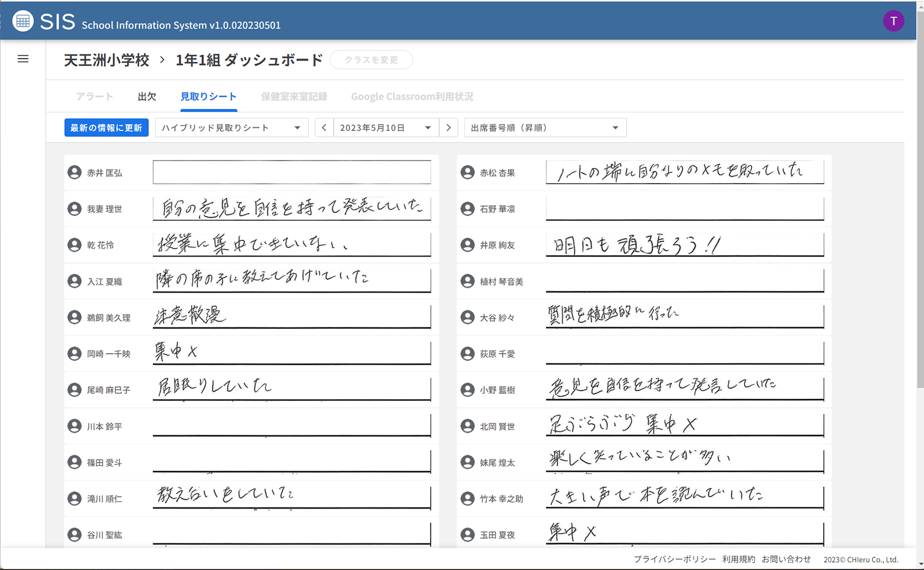Image resolution: width=924 pixels, height=570 pixels.
Task: Click the 最新の情報に更新 button
Action: (x=107, y=127)
